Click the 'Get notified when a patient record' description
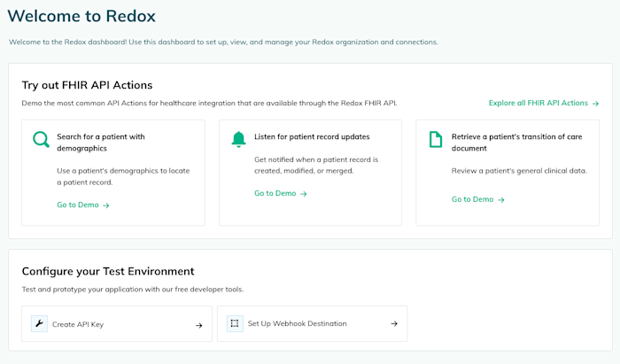The height and width of the screenshot is (364, 620). coord(316,166)
